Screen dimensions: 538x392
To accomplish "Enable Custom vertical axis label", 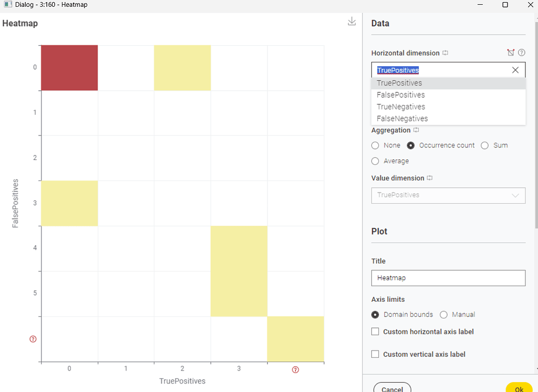I will (x=376, y=354).
